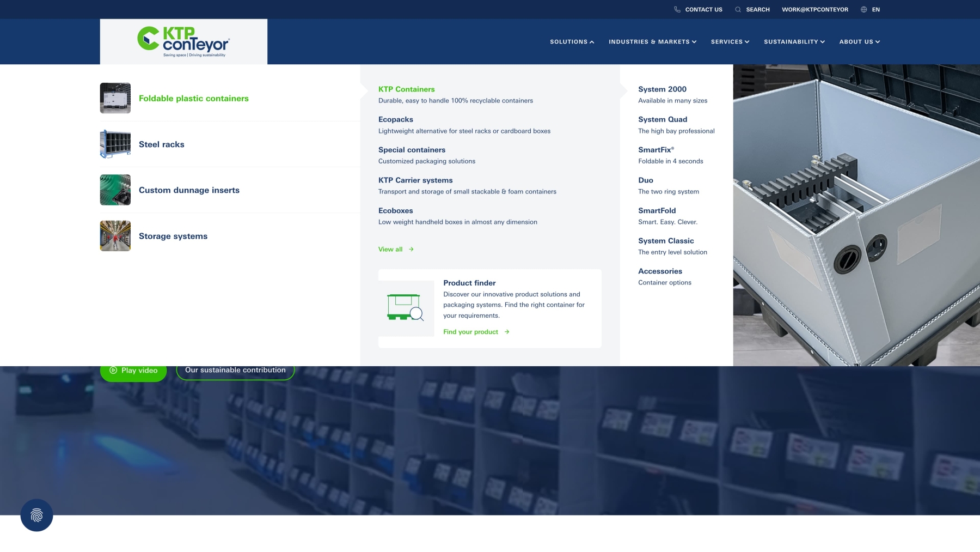Click the Foldable plastic containers thumbnail
This screenshot has height=552, width=980.
click(114, 98)
